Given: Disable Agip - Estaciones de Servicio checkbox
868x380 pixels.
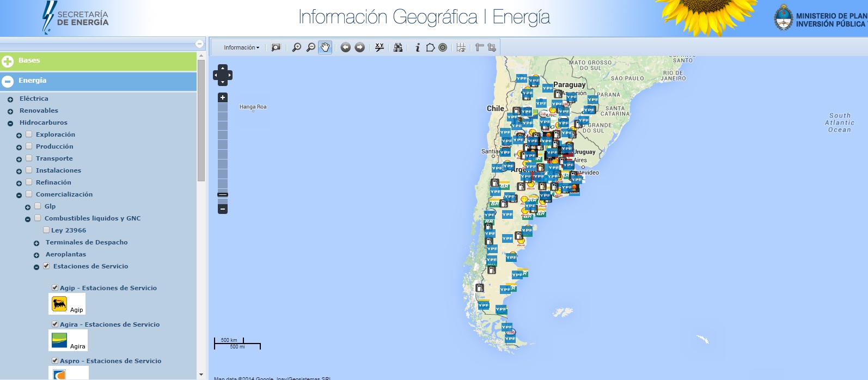Looking at the screenshot, I should click(x=55, y=287).
